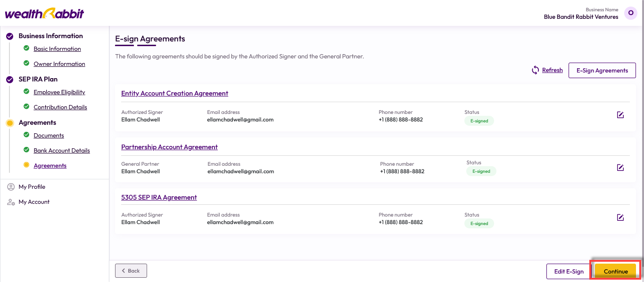Open Employee Eligibility step
Viewport: 644px width, 282px height.
59,92
